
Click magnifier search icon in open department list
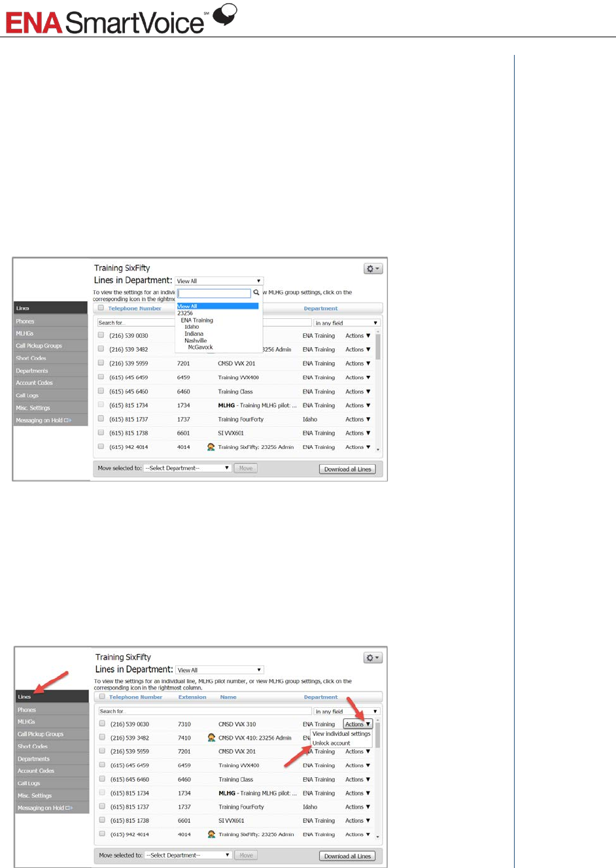[x=256, y=293]
